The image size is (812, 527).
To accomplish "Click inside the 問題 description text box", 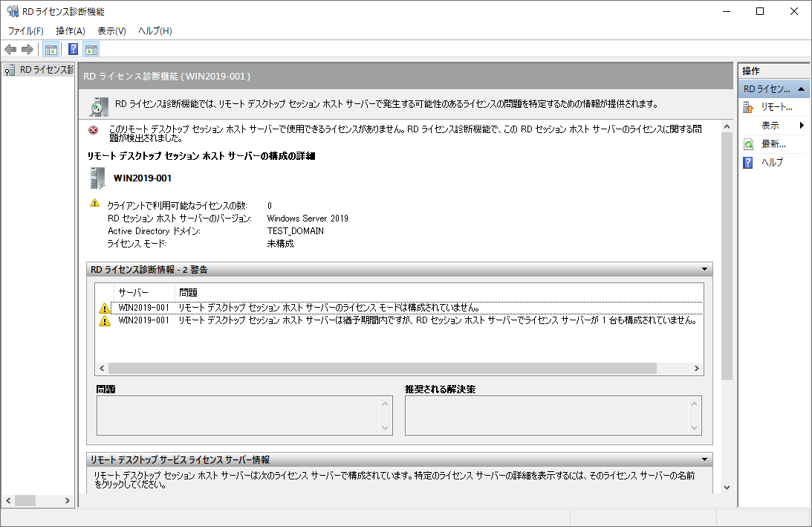I will 238,415.
